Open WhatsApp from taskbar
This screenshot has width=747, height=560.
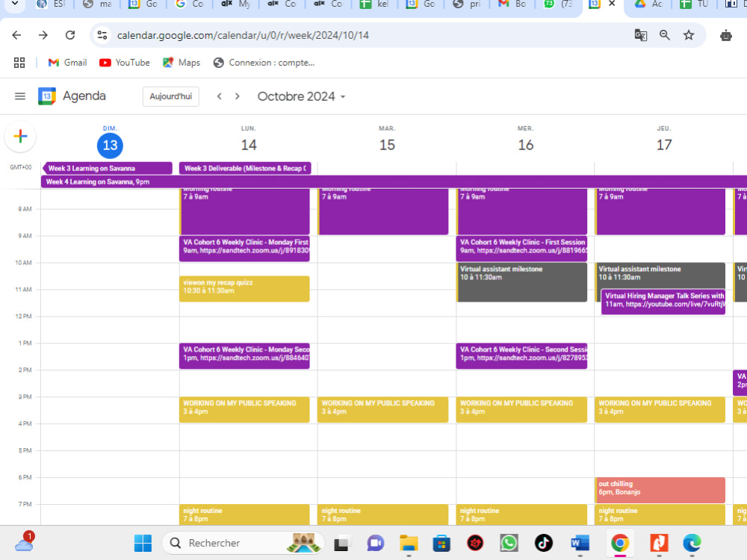coord(509,543)
